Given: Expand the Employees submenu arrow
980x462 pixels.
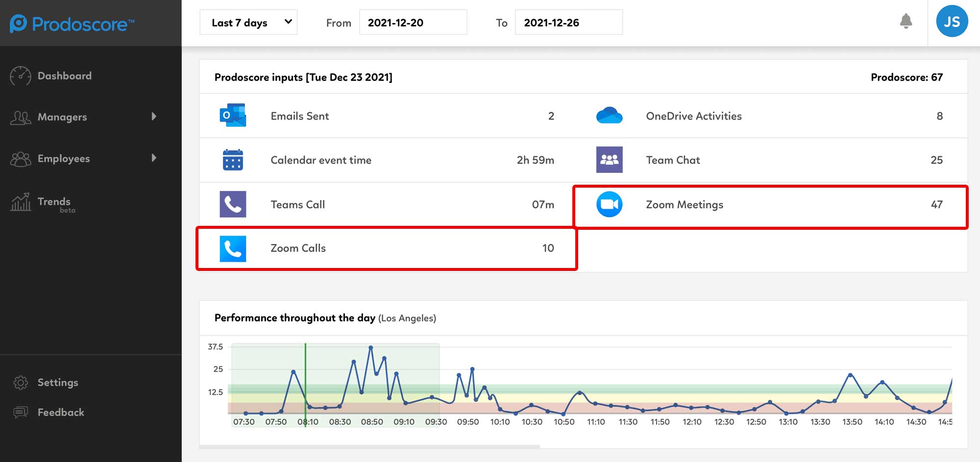Looking at the screenshot, I should point(154,158).
